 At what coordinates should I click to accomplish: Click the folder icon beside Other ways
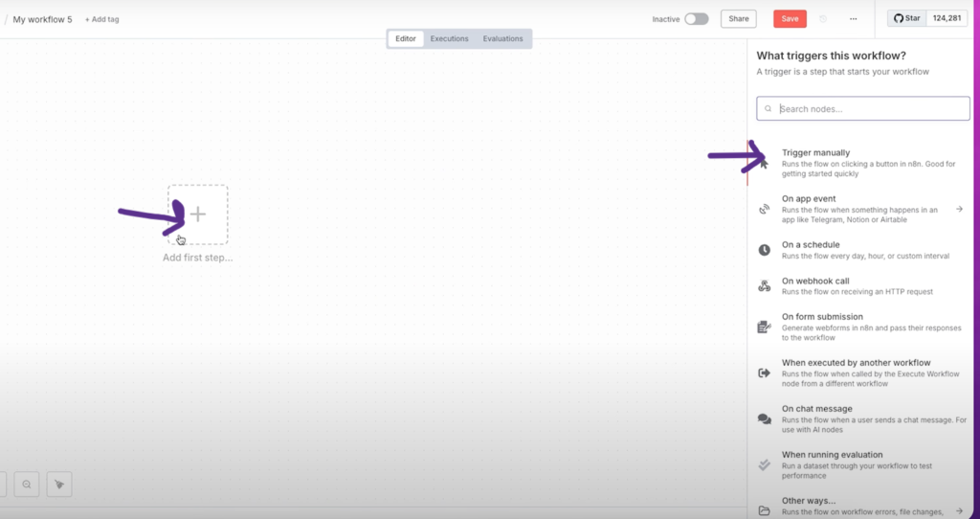[x=765, y=511]
